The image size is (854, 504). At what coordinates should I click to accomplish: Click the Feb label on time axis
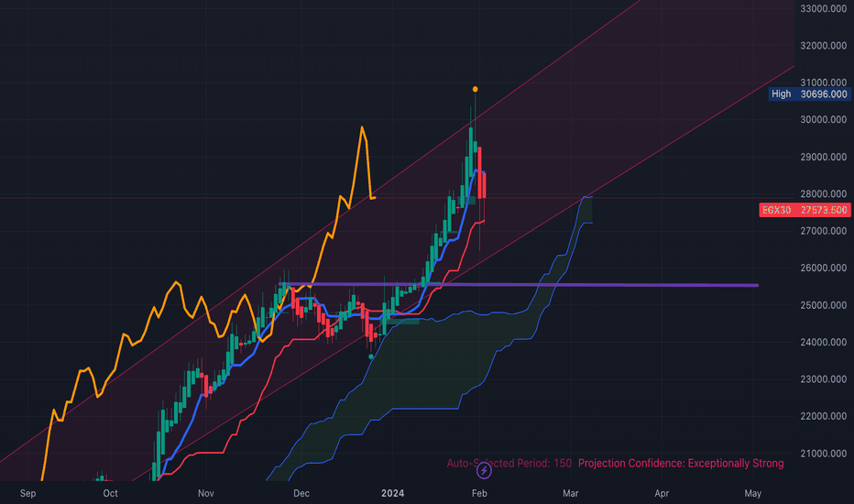479,493
